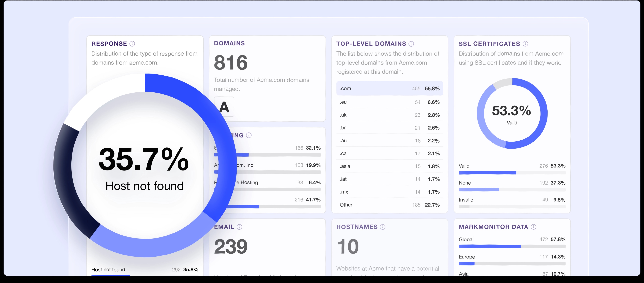Select the .com row in top-level domains list

point(390,88)
